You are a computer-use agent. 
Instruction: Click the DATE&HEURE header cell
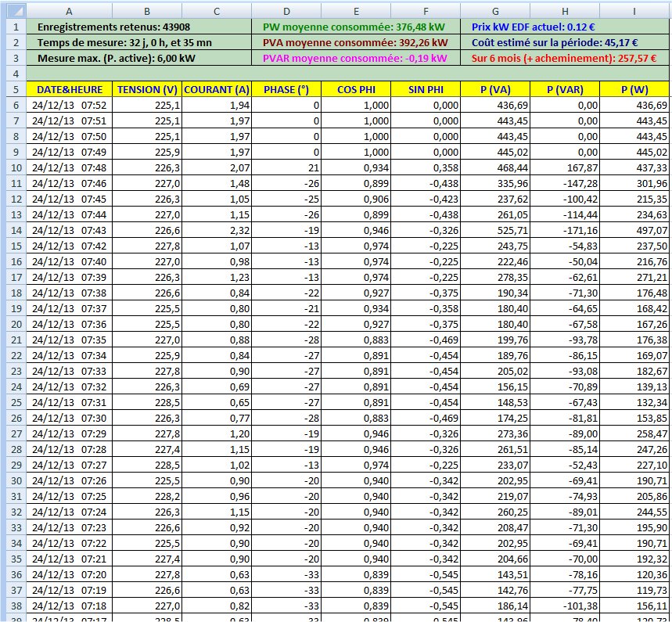(69, 90)
